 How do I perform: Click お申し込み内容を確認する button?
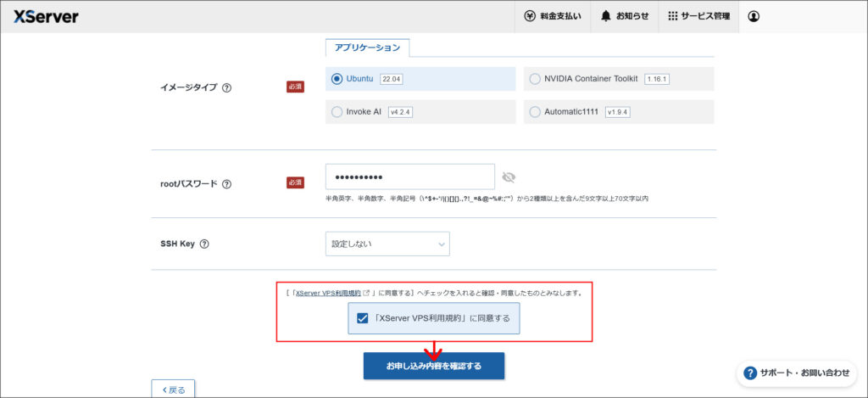point(434,366)
